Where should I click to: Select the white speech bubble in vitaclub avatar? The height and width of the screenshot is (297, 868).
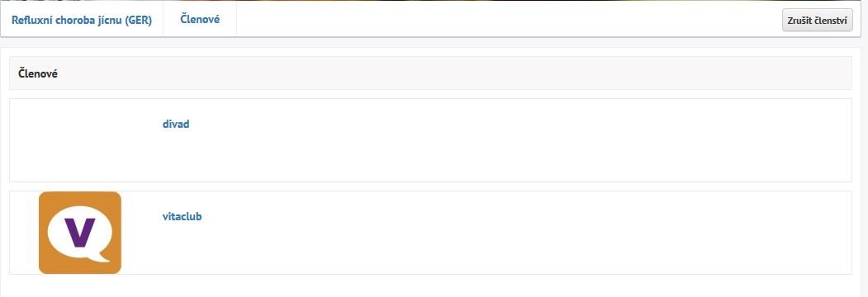pos(80,233)
